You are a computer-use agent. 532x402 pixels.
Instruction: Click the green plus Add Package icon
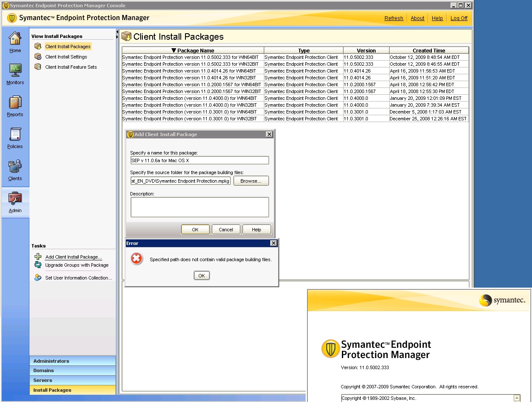coord(38,257)
